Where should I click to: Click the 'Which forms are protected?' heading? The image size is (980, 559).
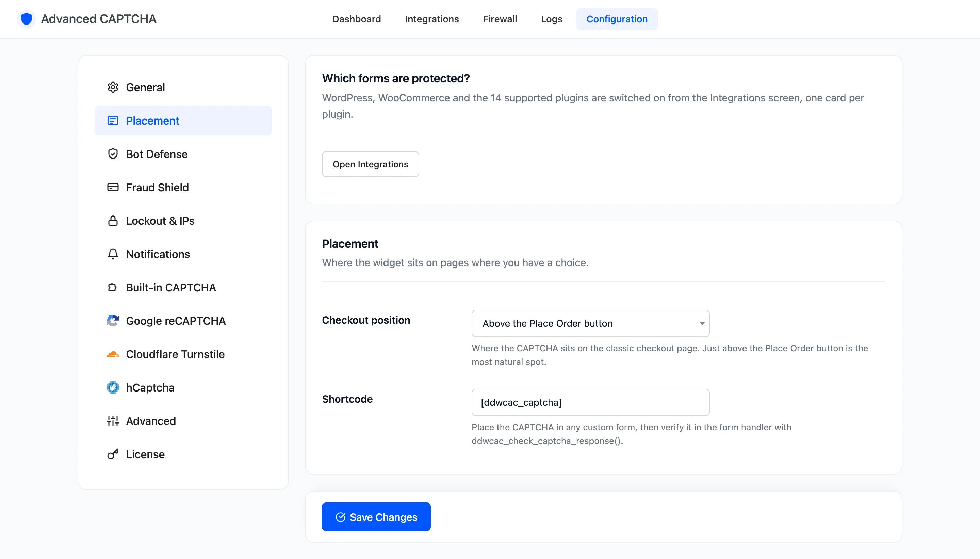pyautogui.click(x=396, y=78)
